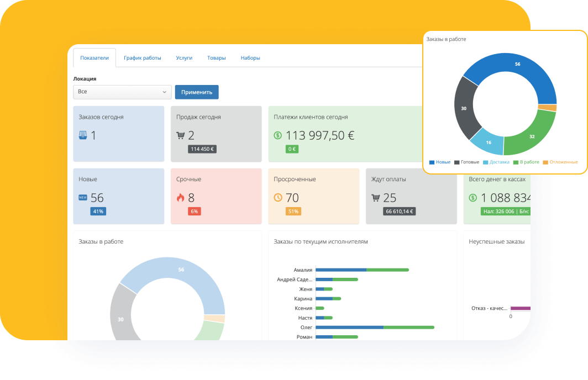Select the Товары tab
Viewport: 588px width, 380px height.
pyautogui.click(x=217, y=58)
